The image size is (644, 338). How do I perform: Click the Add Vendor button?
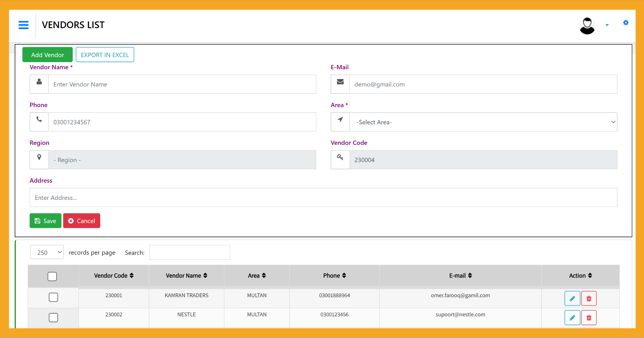48,55
